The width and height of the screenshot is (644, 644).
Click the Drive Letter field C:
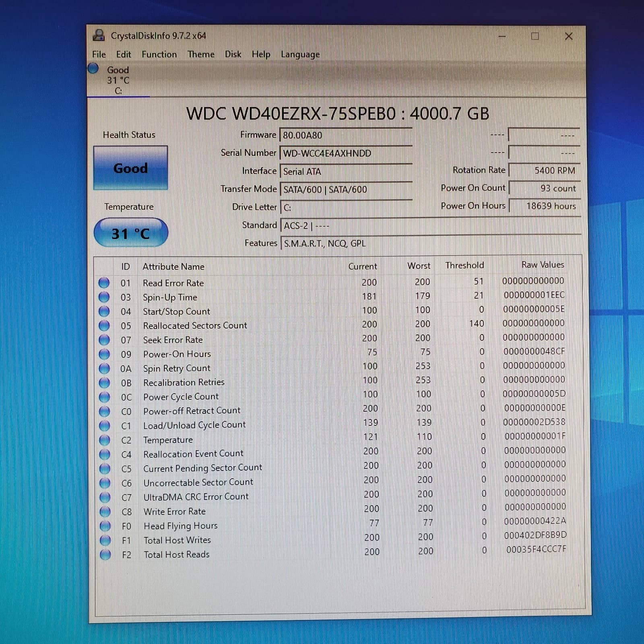click(346, 208)
